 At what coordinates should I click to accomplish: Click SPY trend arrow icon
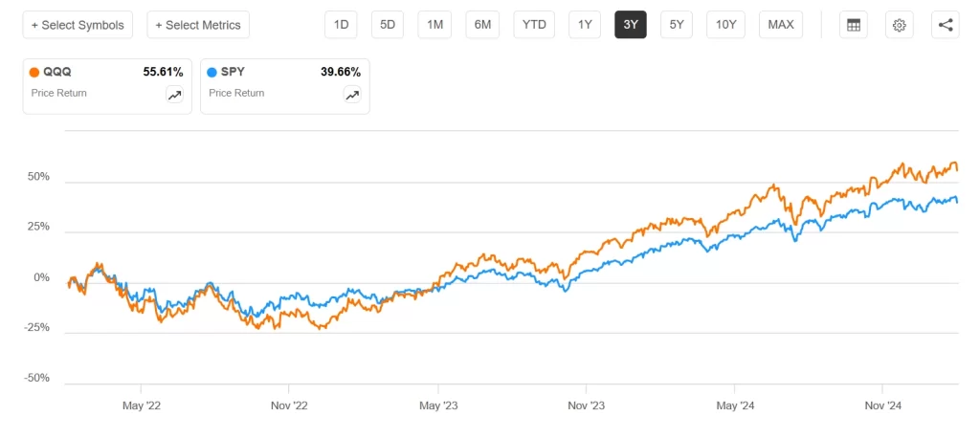(352, 95)
